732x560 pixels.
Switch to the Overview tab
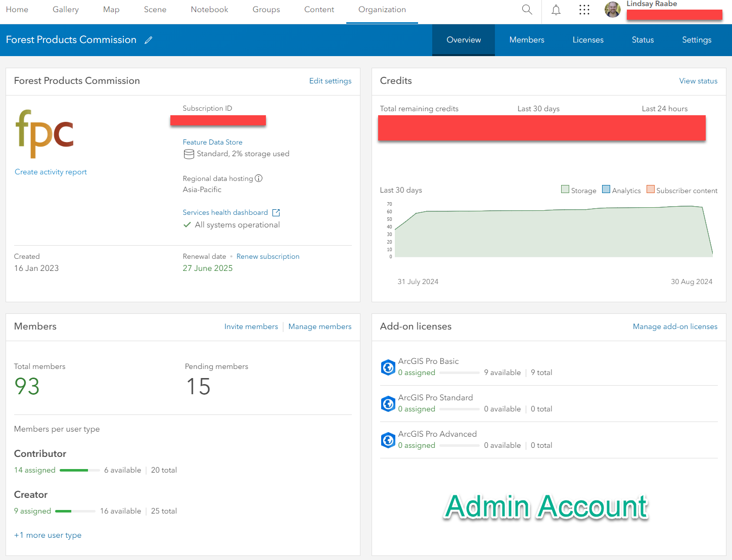464,40
